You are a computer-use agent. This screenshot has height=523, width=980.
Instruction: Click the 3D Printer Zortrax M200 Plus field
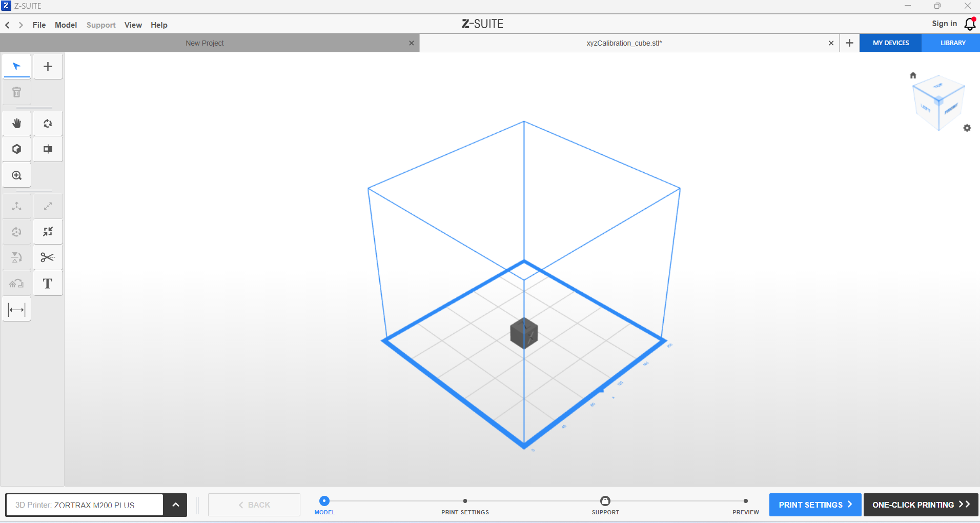(85, 505)
